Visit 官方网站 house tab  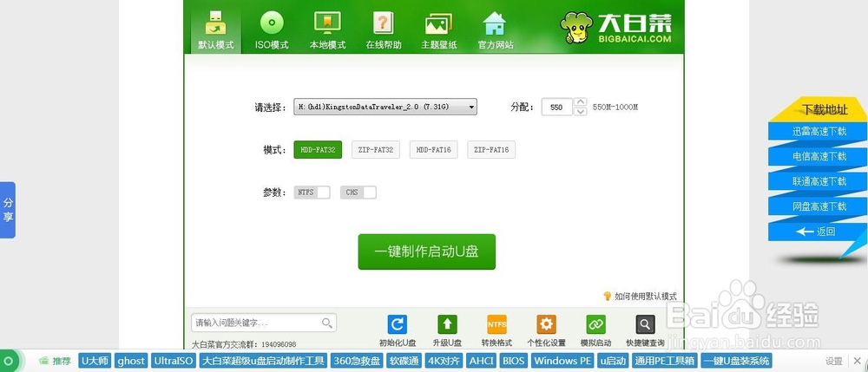[496, 29]
